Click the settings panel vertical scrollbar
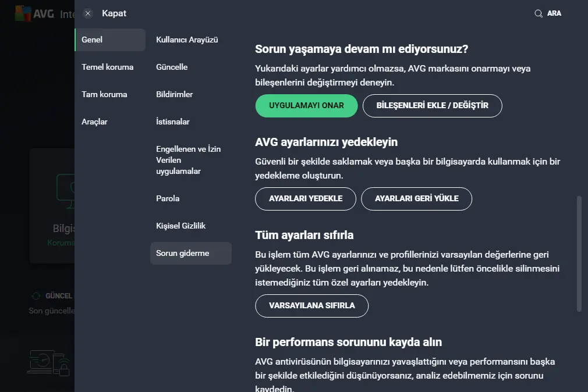588x392 pixels. pos(579,254)
